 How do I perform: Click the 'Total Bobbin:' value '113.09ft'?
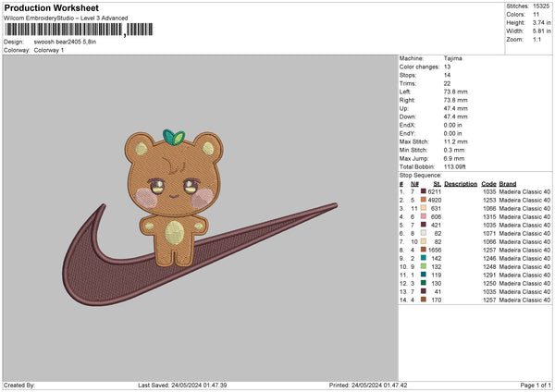point(455,166)
